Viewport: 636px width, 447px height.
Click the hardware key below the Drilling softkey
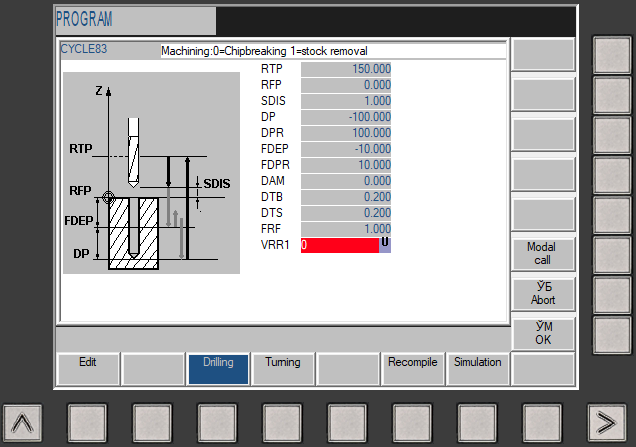pos(217,423)
